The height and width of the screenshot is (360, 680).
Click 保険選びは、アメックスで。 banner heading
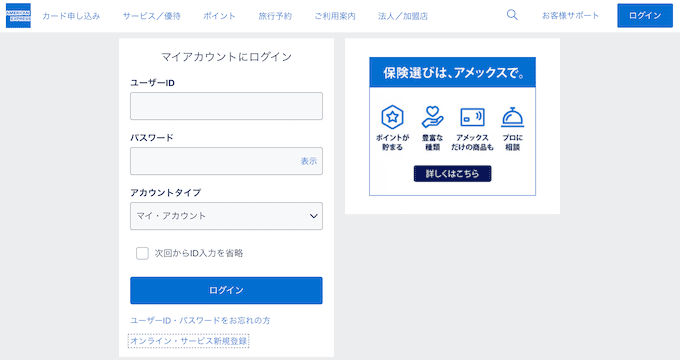click(453, 72)
